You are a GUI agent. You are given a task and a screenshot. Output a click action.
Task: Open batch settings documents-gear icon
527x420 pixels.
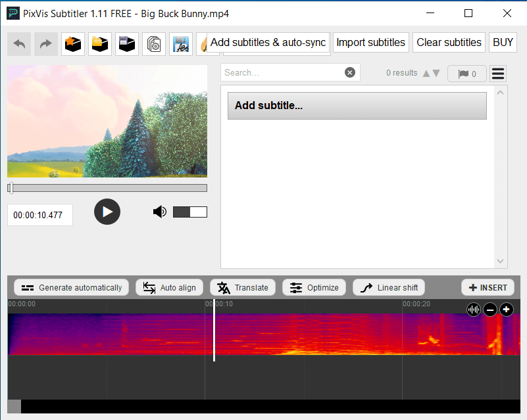coord(154,44)
